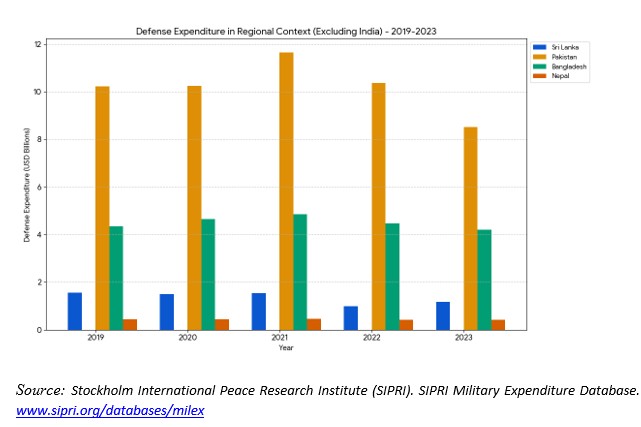Click the green Bangladesh legend swatch
The height and width of the screenshot is (427, 641).
(x=540, y=65)
